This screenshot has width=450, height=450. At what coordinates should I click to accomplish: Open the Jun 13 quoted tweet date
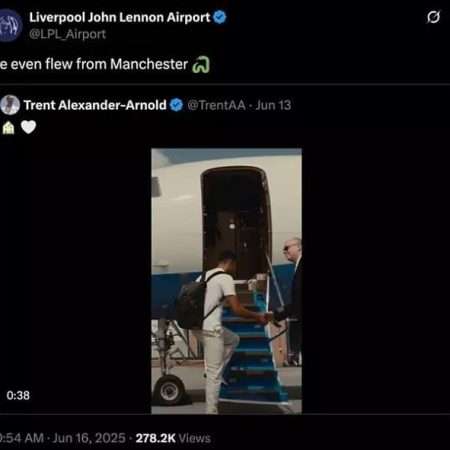click(x=273, y=105)
